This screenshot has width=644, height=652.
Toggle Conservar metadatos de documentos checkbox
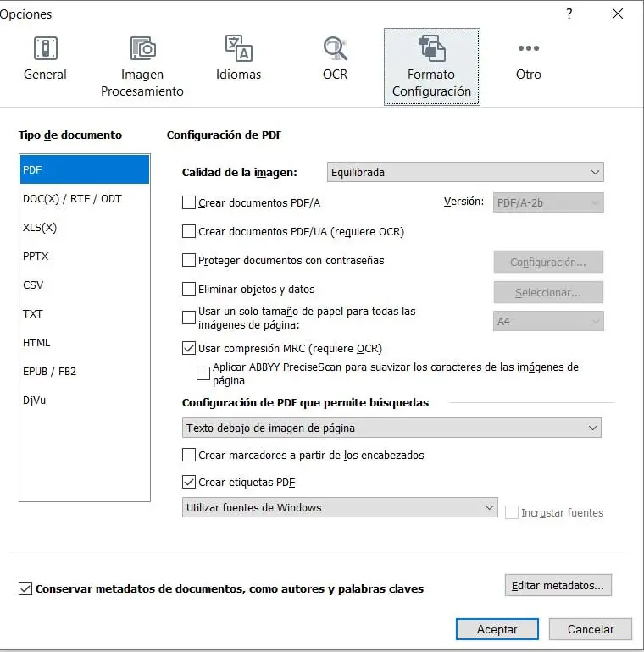(x=25, y=588)
